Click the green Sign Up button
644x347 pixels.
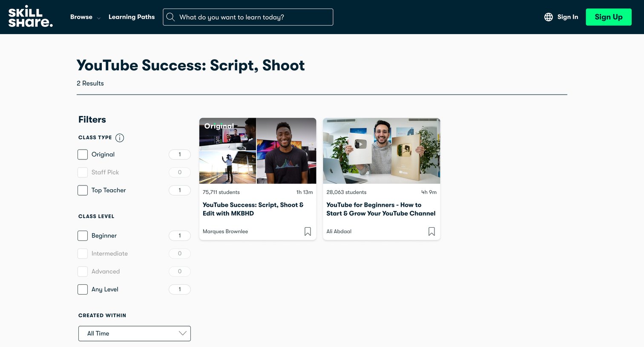point(609,17)
